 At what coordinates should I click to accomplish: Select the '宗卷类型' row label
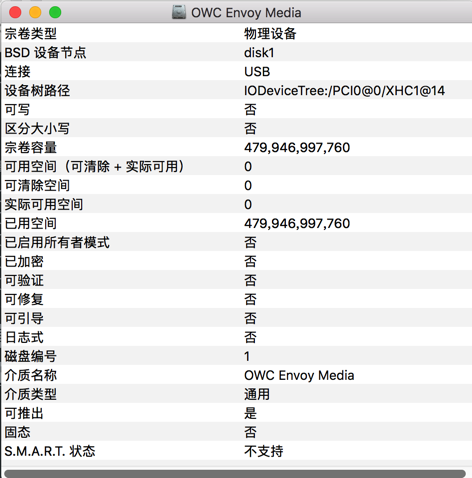click(x=31, y=34)
